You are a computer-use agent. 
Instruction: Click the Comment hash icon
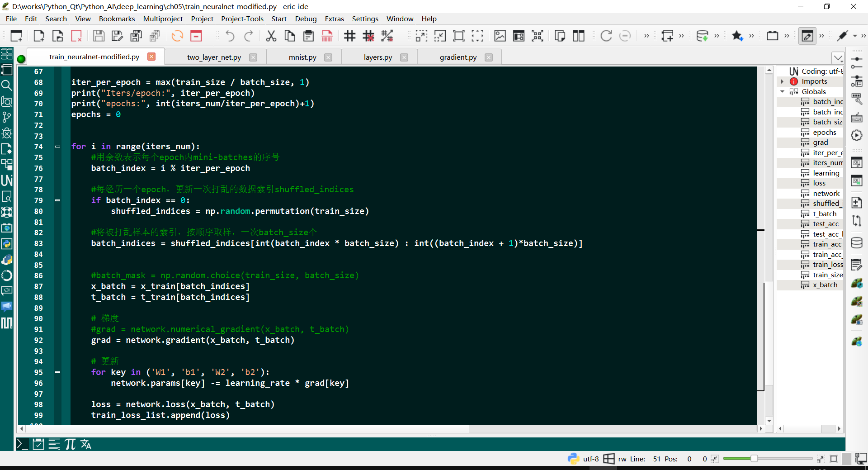point(349,36)
